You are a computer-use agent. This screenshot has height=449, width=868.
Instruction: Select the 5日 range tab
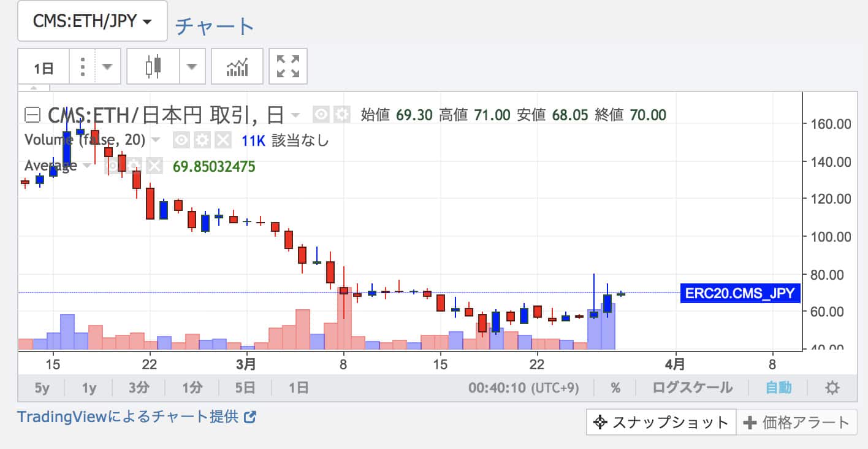tap(245, 388)
